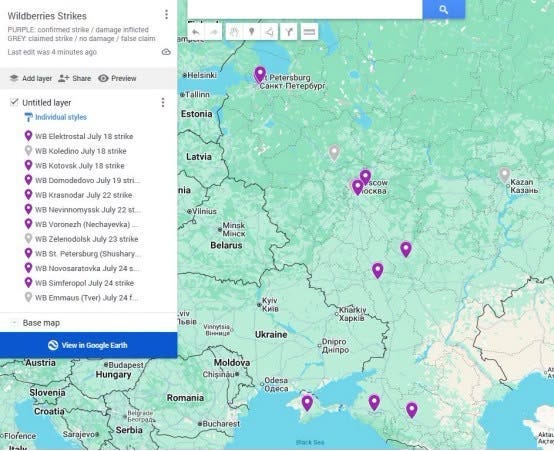Select WB Elektrostal July 18 strike
554x451 pixels.
coord(79,136)
